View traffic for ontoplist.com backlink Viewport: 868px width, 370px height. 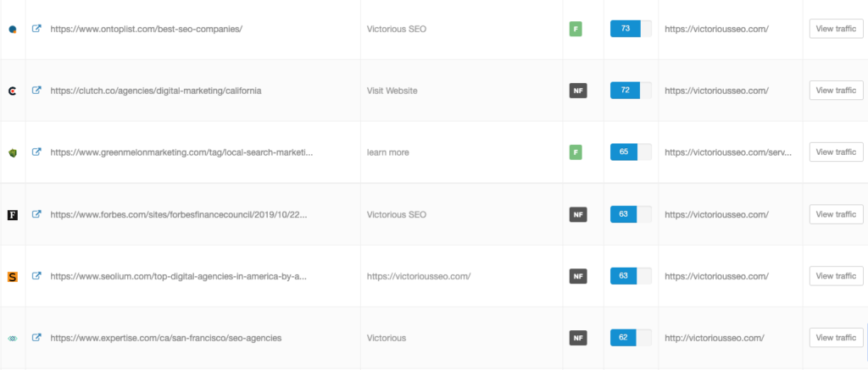836,29
